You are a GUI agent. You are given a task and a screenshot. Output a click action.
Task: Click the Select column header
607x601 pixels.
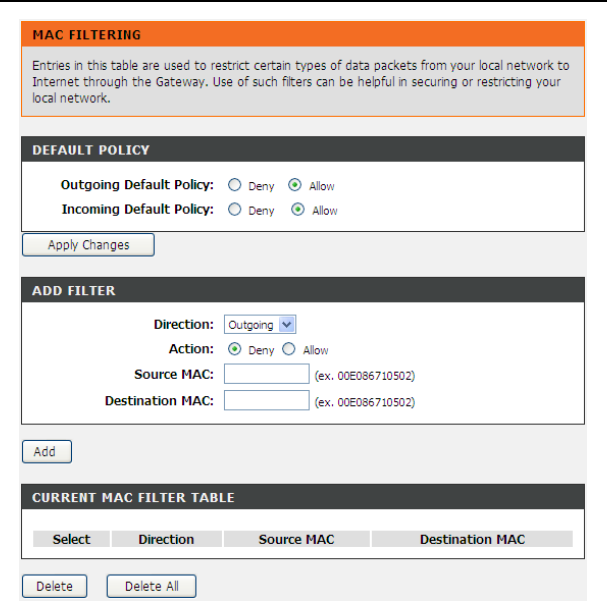pyautogui.click(x=72, y=539)
